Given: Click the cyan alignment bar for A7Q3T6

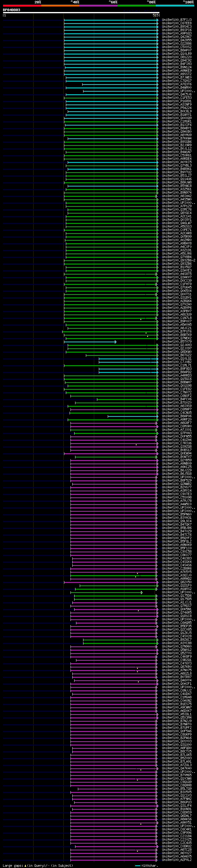Looking at the screenshot, I should (120, 84).
